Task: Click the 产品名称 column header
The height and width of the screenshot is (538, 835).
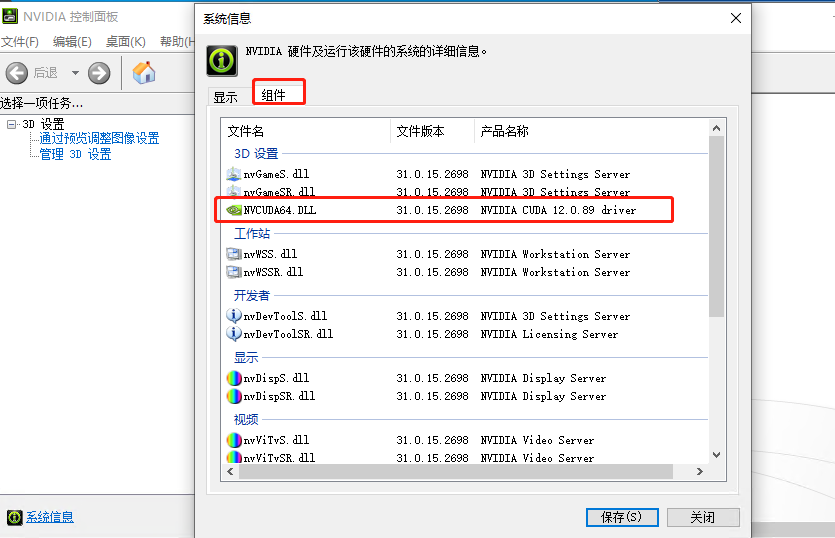Action: click(x=591, y=131)
